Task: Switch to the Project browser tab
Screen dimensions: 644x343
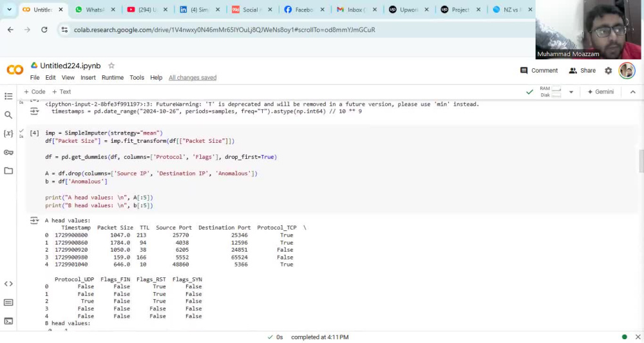Action: 455,10
